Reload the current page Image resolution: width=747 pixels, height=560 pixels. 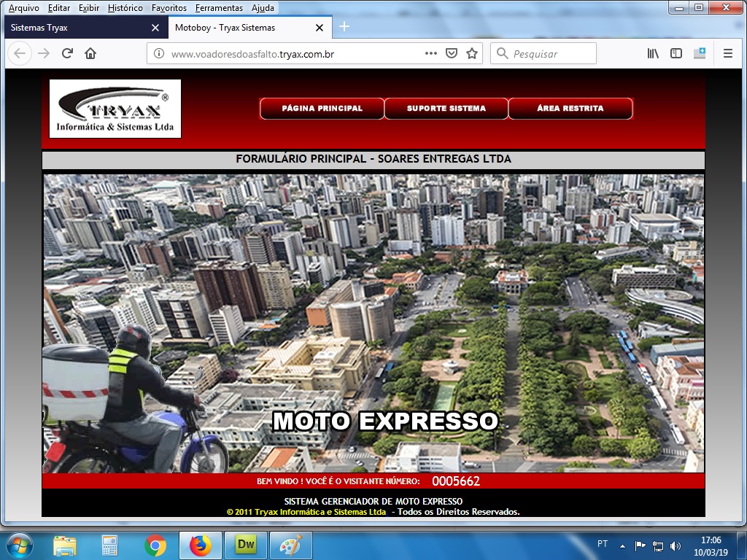pyautogui.click(x=67, y=53)
